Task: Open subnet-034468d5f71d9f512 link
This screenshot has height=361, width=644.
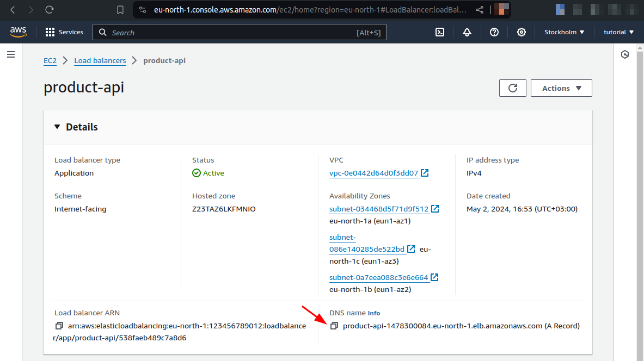Action: tap(379, 209)
